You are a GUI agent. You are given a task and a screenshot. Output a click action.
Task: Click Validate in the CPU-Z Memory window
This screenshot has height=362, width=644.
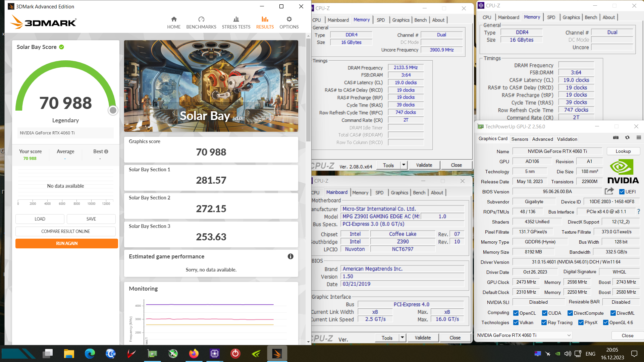pos(424,165)
